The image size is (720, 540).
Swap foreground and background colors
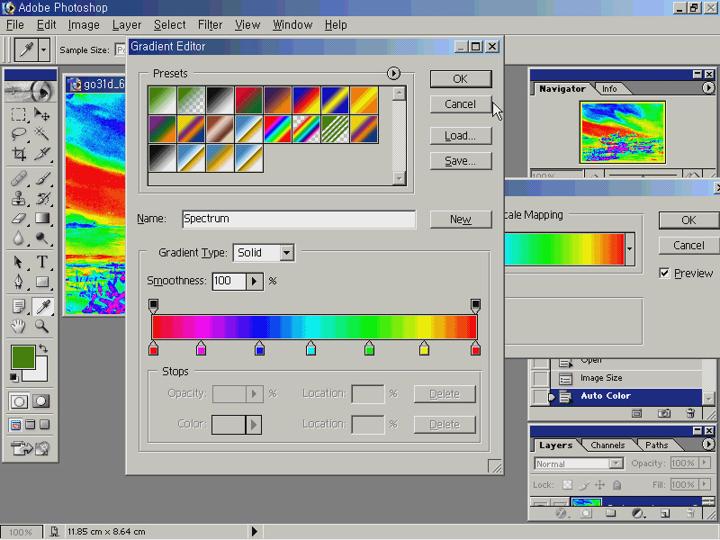click(x=43, y=349)
